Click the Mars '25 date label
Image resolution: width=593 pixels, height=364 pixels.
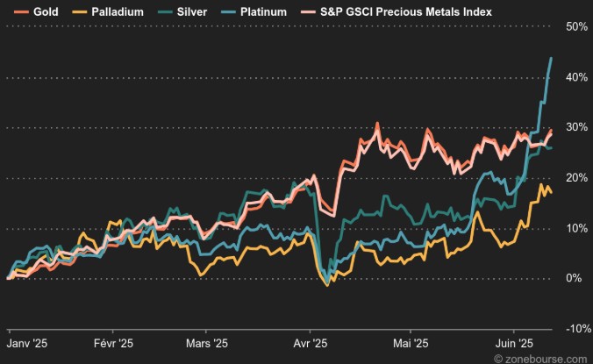tap(206, 344)
